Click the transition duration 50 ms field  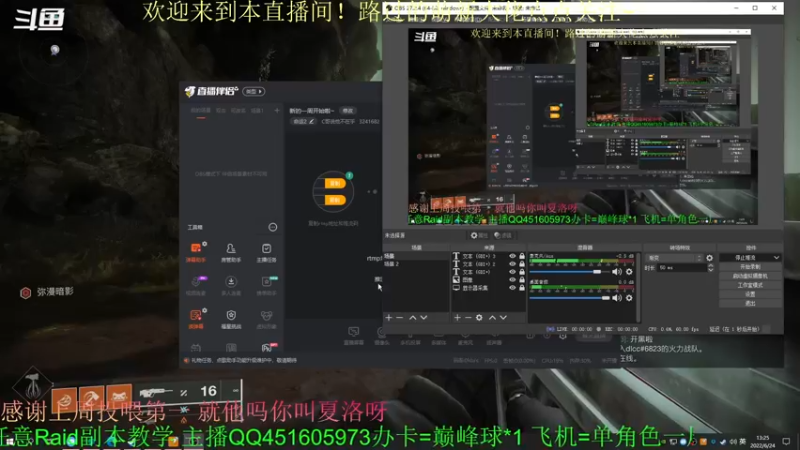[682, 267]
